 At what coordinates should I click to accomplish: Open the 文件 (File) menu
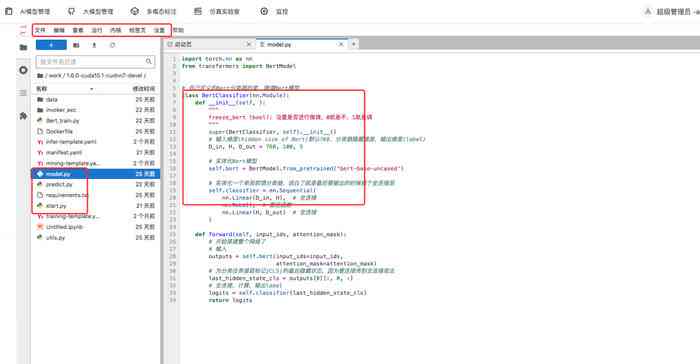click(x=40, y=30)
